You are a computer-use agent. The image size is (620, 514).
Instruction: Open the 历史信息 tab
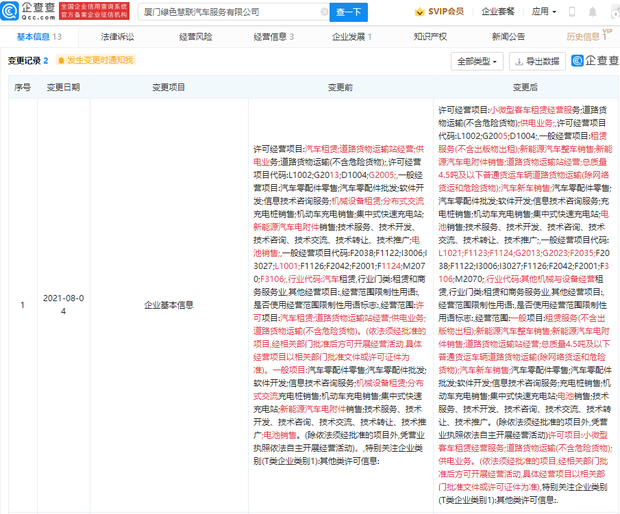pos(586,36)
